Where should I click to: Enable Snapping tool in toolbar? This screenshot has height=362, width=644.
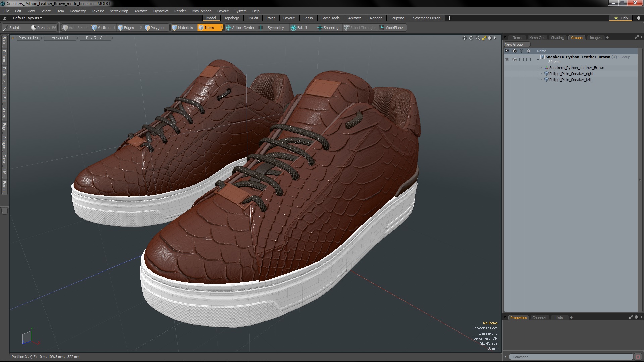click(x=328, y=28)
